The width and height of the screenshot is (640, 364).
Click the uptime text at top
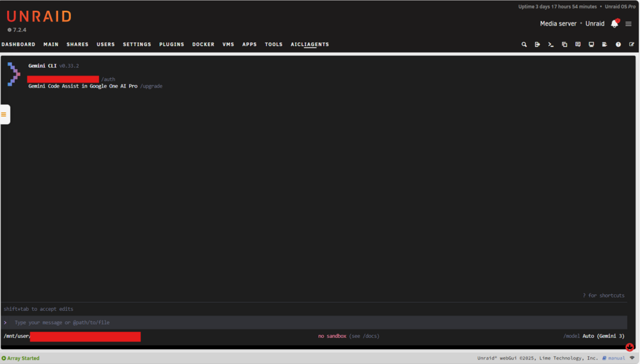point(557,6)
